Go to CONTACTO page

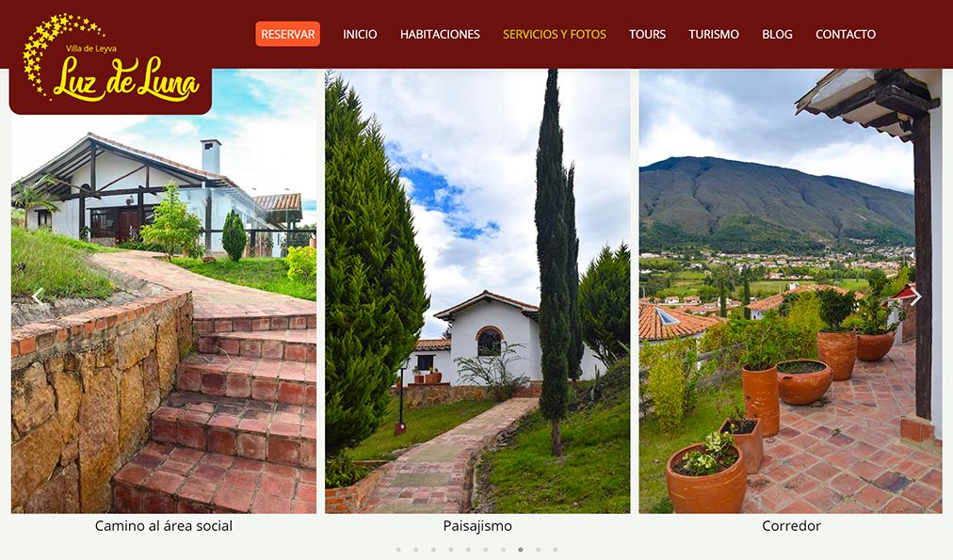click(x=846, y=35)
